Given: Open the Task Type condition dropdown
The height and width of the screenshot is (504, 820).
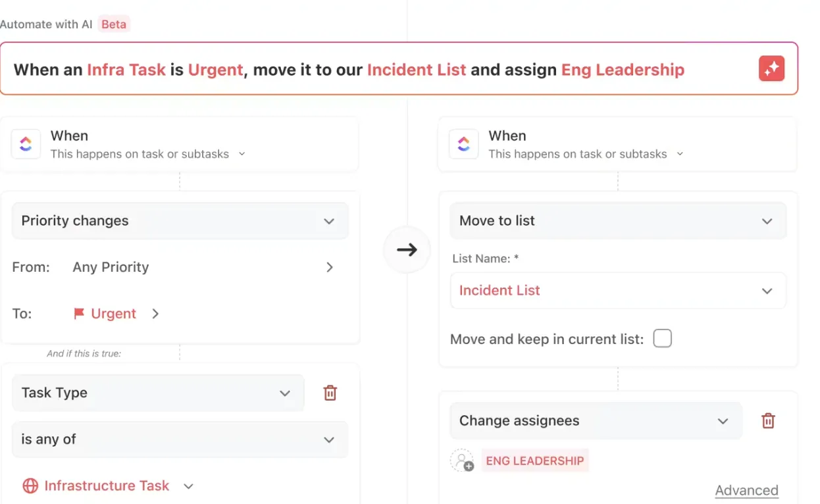Looking at the screenshot, I should (x=158, y=393).
